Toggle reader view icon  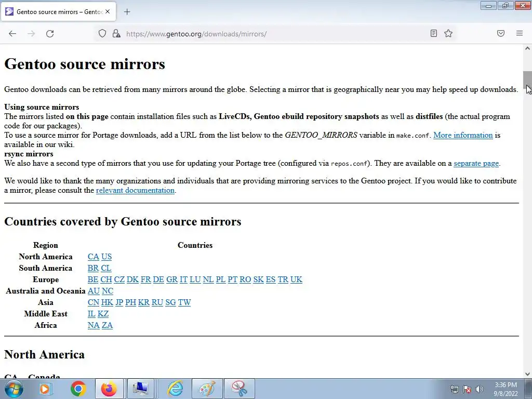[x=434, y=33]
